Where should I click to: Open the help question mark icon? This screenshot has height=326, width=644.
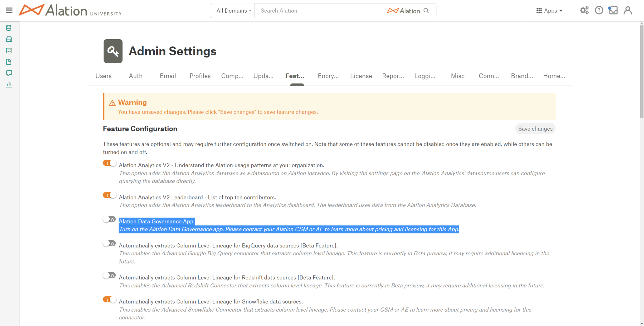pos(599,10)
